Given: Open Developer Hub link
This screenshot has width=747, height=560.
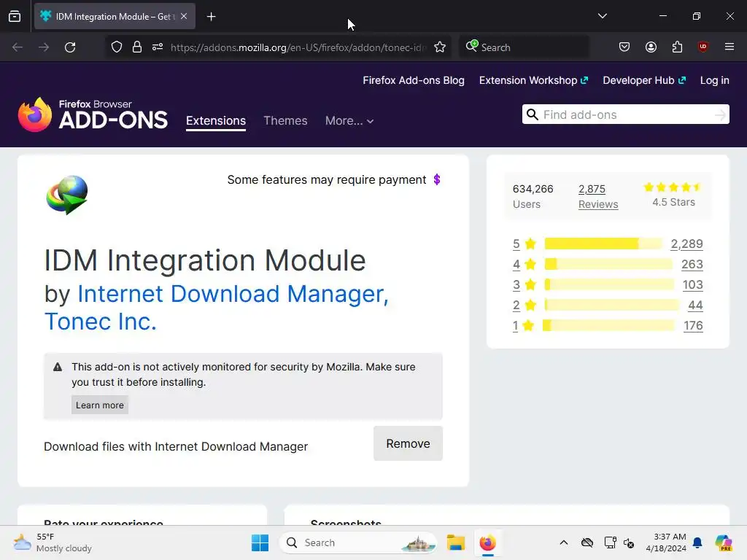Looking at the screenshot, I should click(644, 80).
